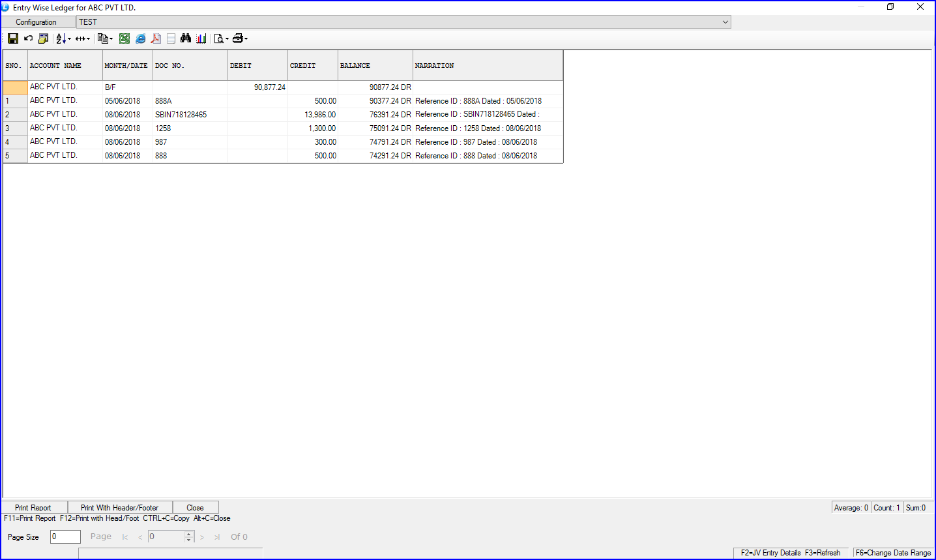Click narration Reference ID : 987 cell
936x560 pixels.
488,142
